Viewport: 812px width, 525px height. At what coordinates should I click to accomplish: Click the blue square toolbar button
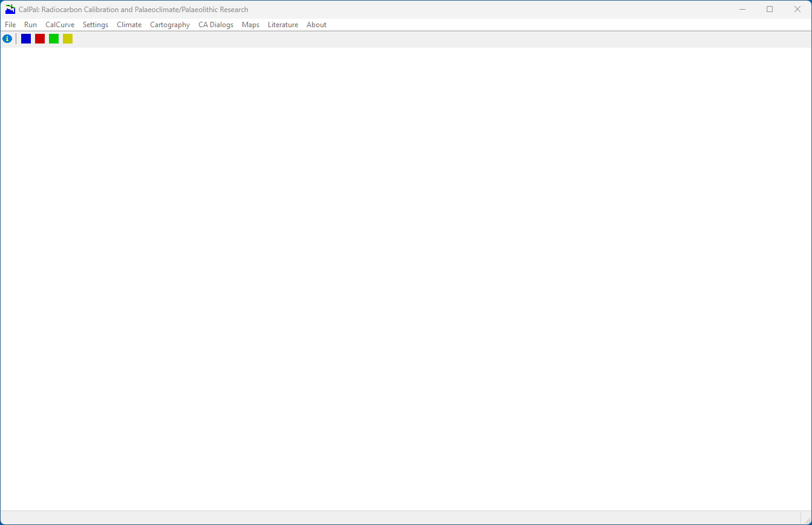(x=26, y=39)
